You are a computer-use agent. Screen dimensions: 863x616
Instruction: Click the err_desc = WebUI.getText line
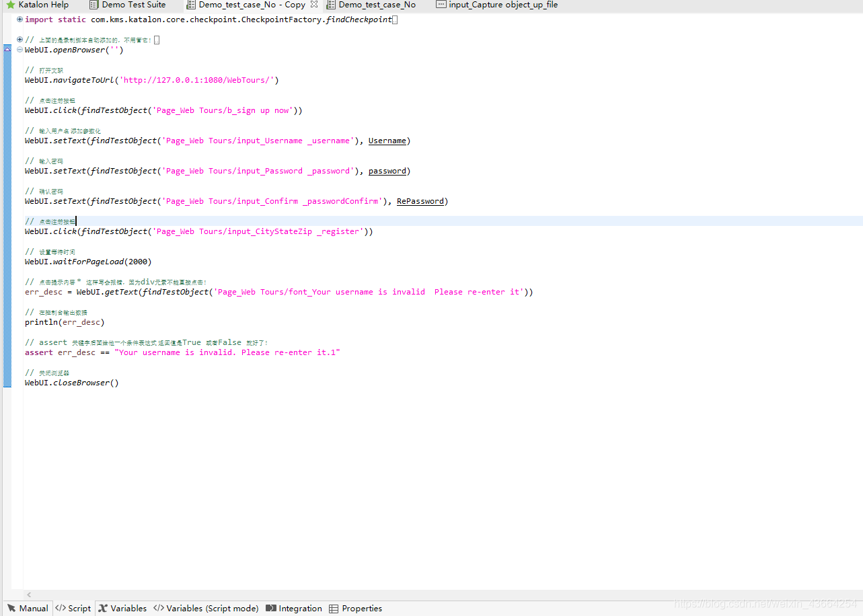coord(279,292)
